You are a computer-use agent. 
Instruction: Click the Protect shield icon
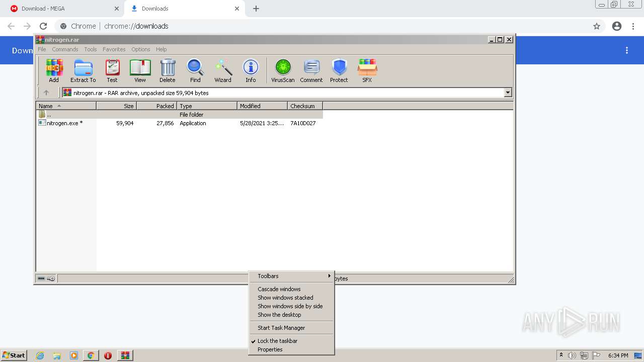coord(339,71)
